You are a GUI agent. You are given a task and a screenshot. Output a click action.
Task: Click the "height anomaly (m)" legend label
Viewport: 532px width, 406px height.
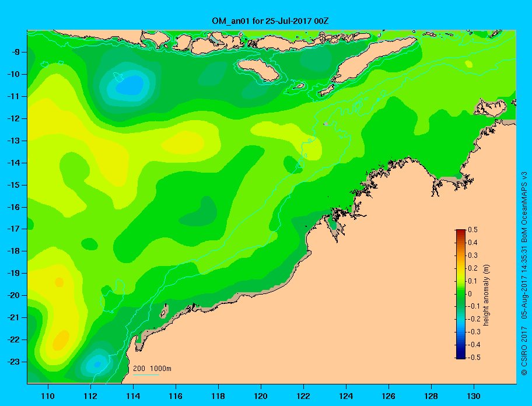pyautogui.click(x=486, y=295)
